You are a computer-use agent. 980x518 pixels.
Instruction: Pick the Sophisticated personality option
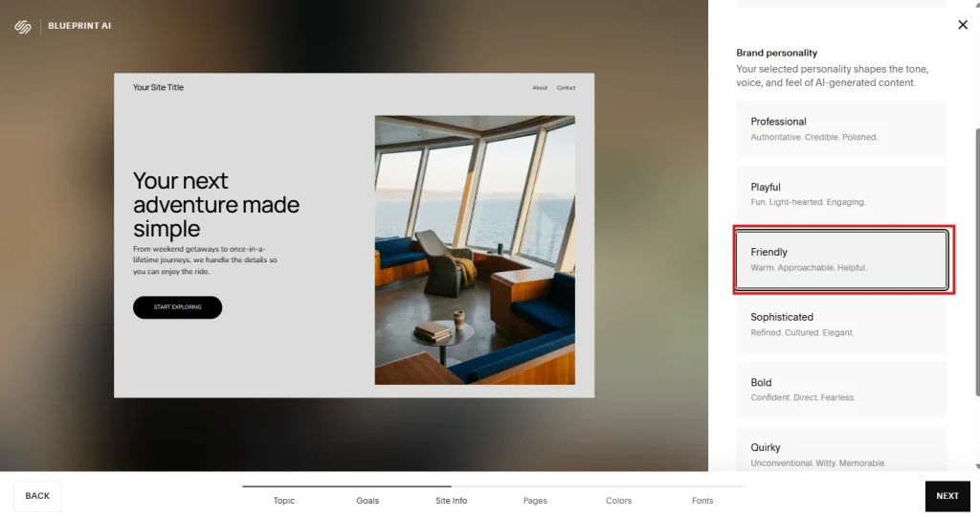(841, 324)
